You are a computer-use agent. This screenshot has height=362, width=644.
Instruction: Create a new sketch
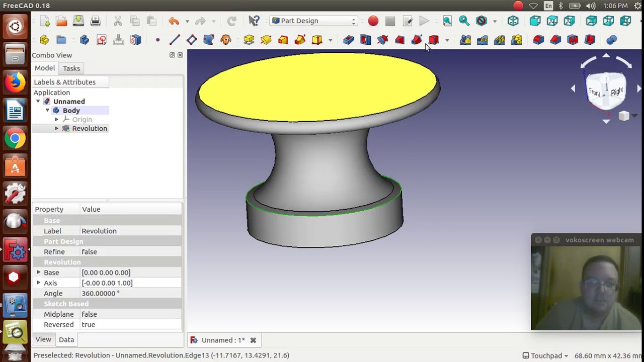[102, 40]
